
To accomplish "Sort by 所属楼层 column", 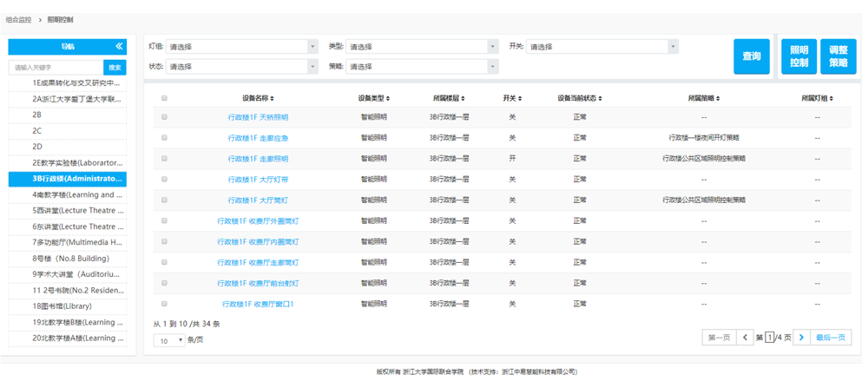I will [x=449, y=98].
